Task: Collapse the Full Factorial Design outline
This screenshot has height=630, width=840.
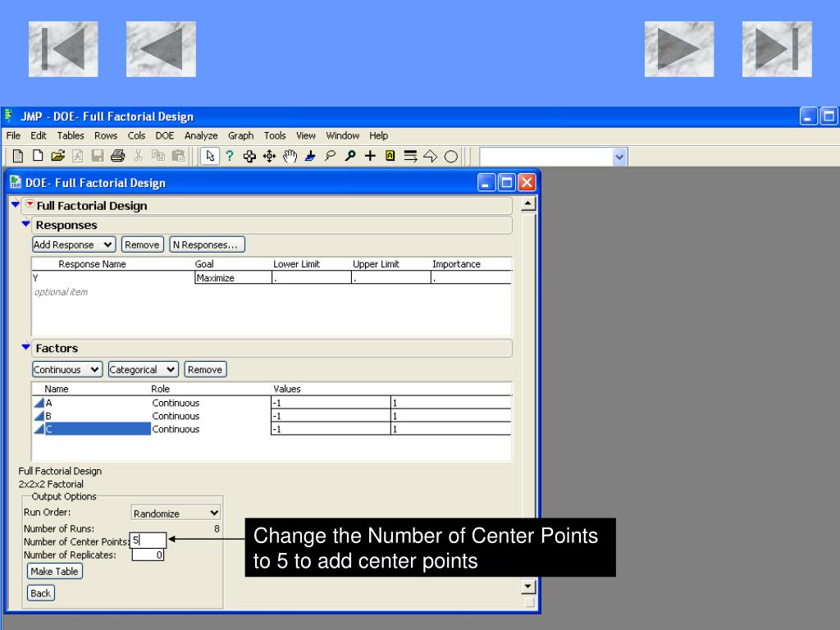Action: (x=16, y=204)
